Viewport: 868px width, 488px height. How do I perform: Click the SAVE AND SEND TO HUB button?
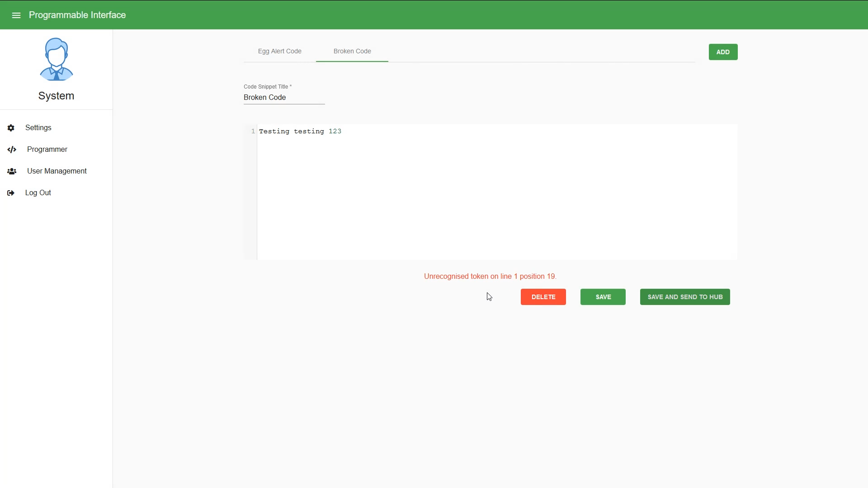click(685, 297)
